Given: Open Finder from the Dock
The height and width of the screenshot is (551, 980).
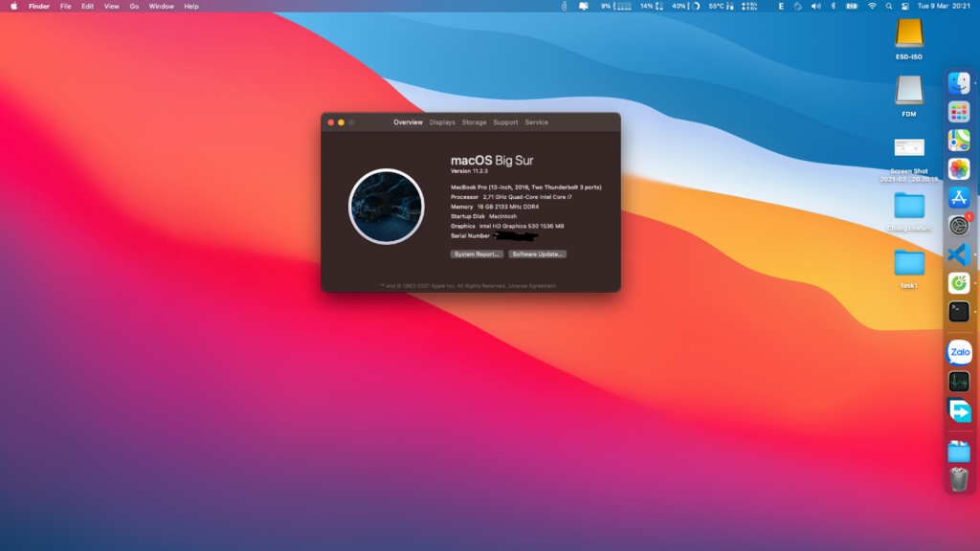Looking at the screenshot, I should (959, 84).
